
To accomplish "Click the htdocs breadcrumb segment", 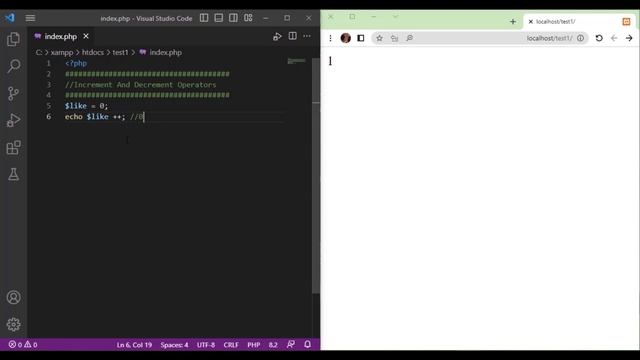I will (x=93, y=52).
